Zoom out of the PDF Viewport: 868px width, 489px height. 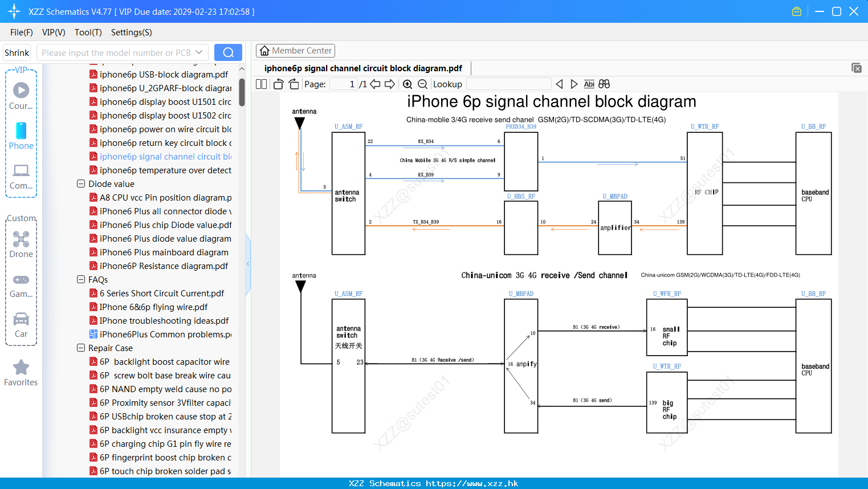[x=422, y=84]
